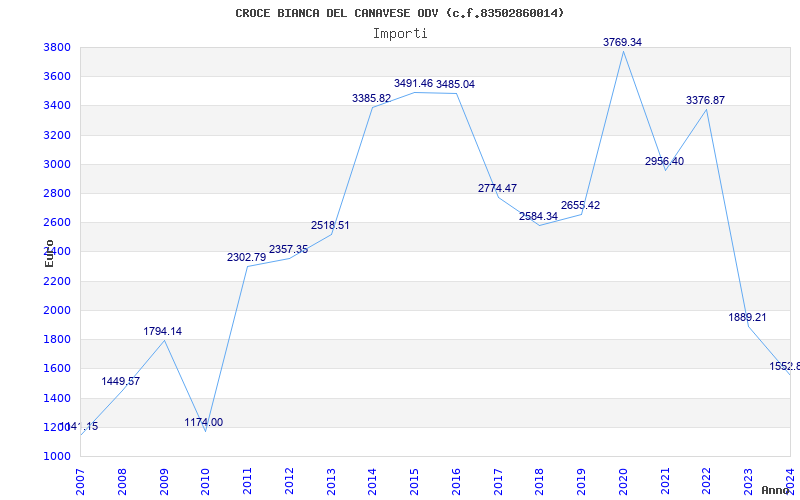The height and width of the screenshot is (500, 800).
Task: Click the 2018 year axis label
Action: [x=540, y=482]
